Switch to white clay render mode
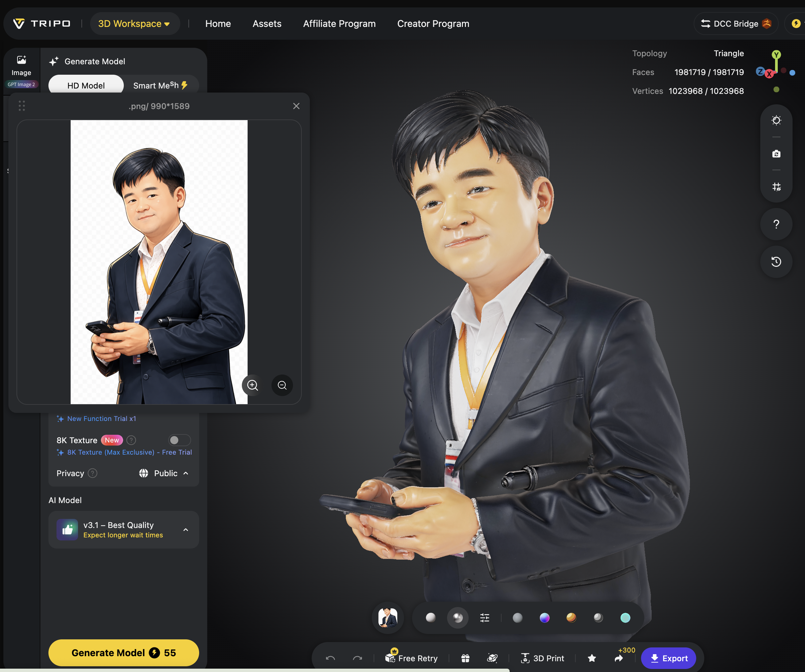 pyautogui.click(x=431, y=617)
